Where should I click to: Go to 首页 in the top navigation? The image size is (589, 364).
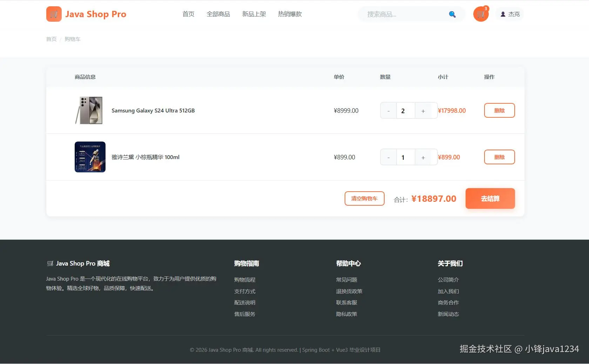pyautogui.click(x=188, y=14)
